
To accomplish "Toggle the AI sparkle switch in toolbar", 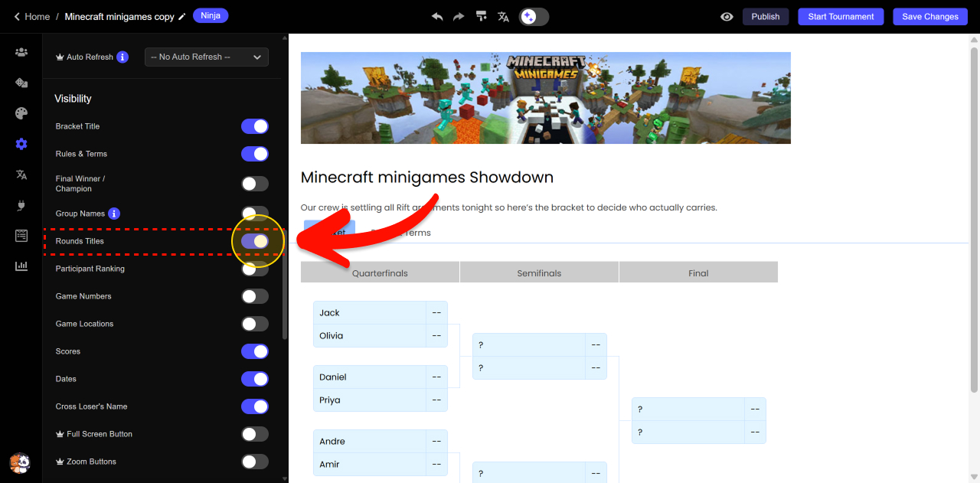I will [534, 16].
